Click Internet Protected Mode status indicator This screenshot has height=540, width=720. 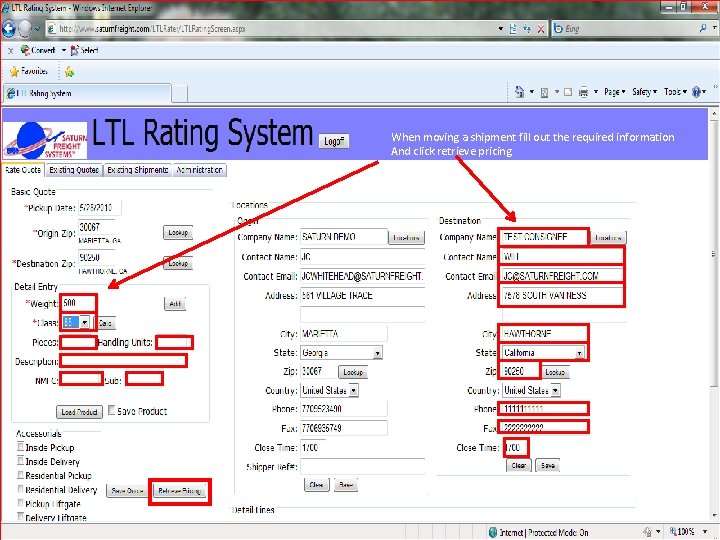(539, 532)
